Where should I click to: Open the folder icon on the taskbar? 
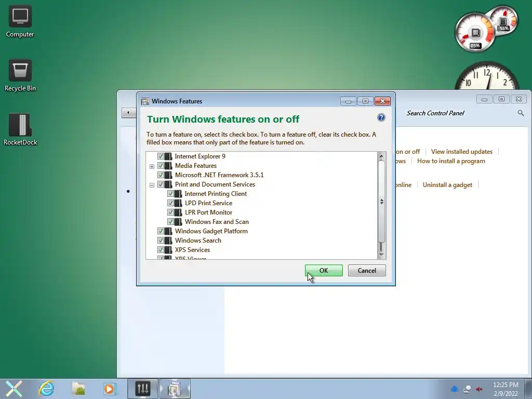(x=78, y=389)
